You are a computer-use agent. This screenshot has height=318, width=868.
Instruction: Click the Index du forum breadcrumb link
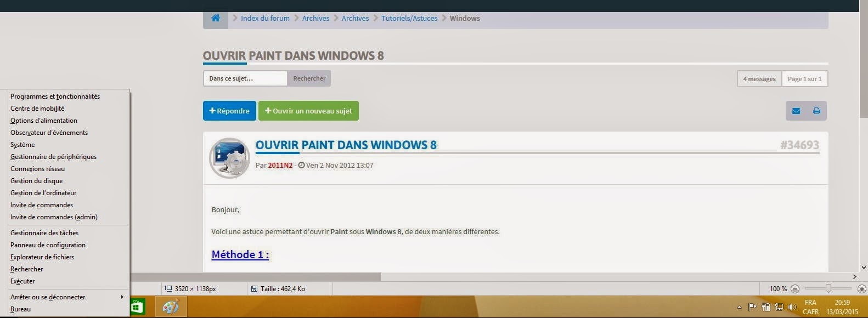(265, 18)
